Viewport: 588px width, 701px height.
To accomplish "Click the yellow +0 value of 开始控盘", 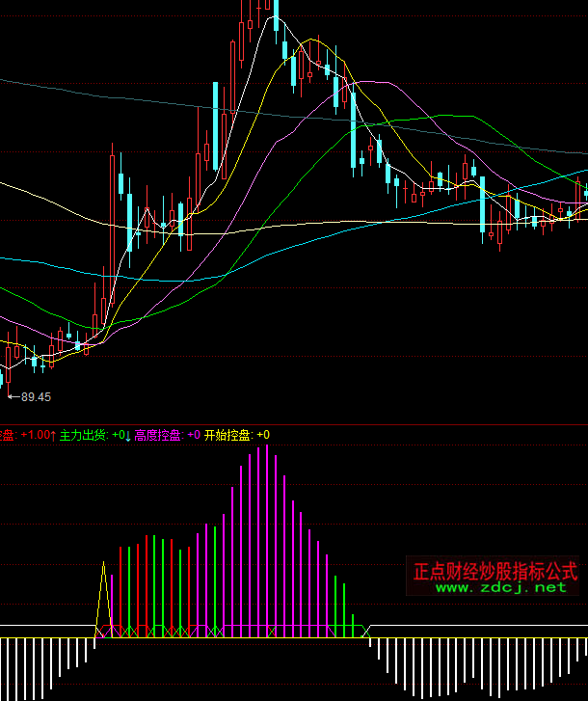I will coord(263,436).
